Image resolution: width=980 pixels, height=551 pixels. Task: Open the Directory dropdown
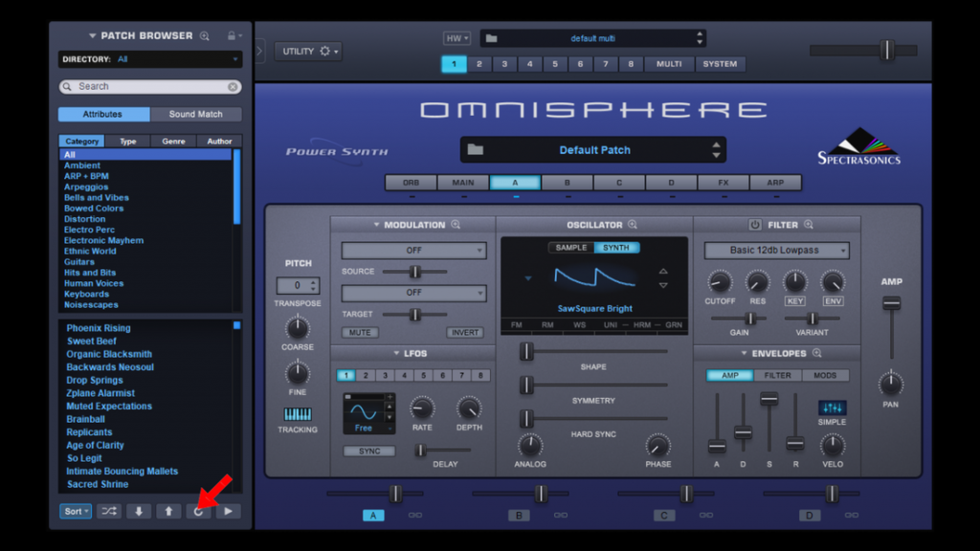150,59
